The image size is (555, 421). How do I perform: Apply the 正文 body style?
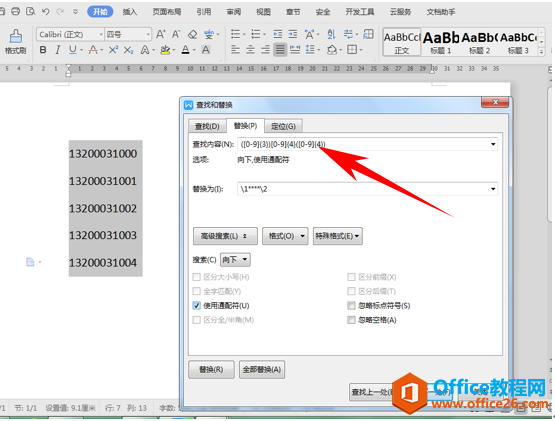[x=402, y=42]
